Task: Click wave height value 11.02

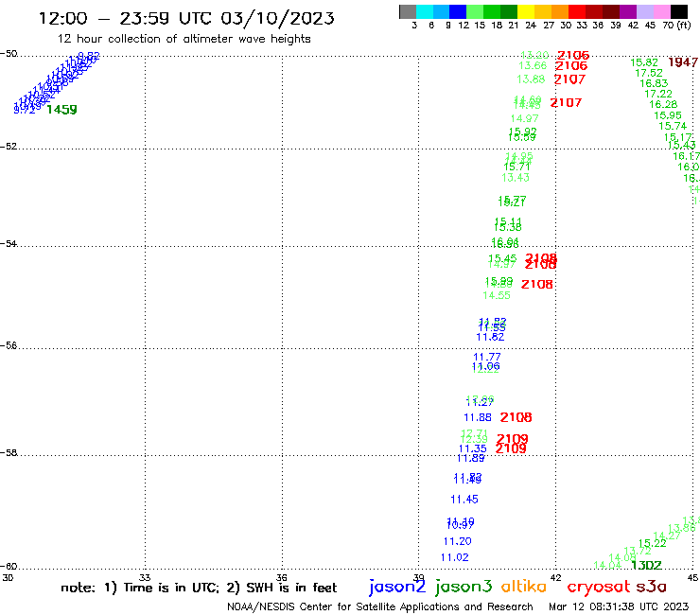Action: 454,557
